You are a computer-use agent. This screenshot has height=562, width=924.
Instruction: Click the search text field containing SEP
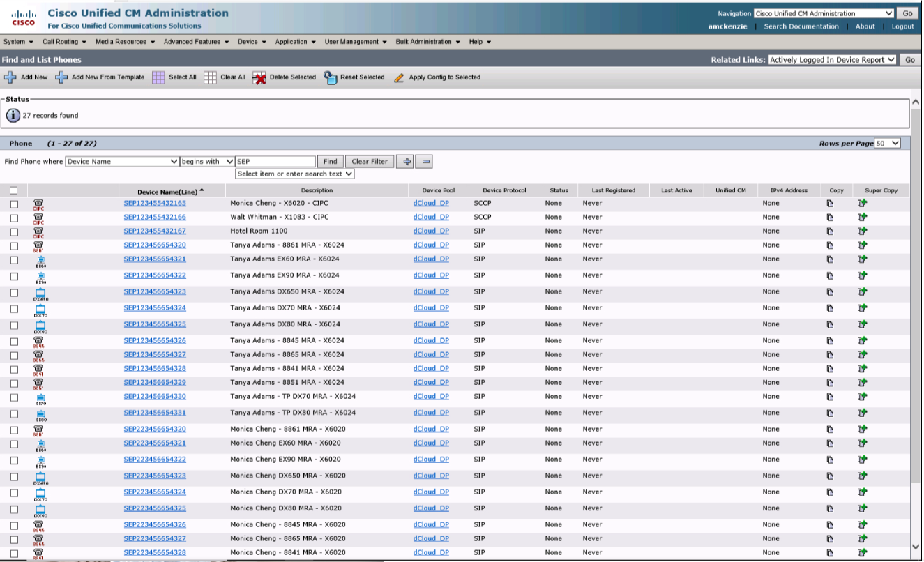tap(275, 162)
